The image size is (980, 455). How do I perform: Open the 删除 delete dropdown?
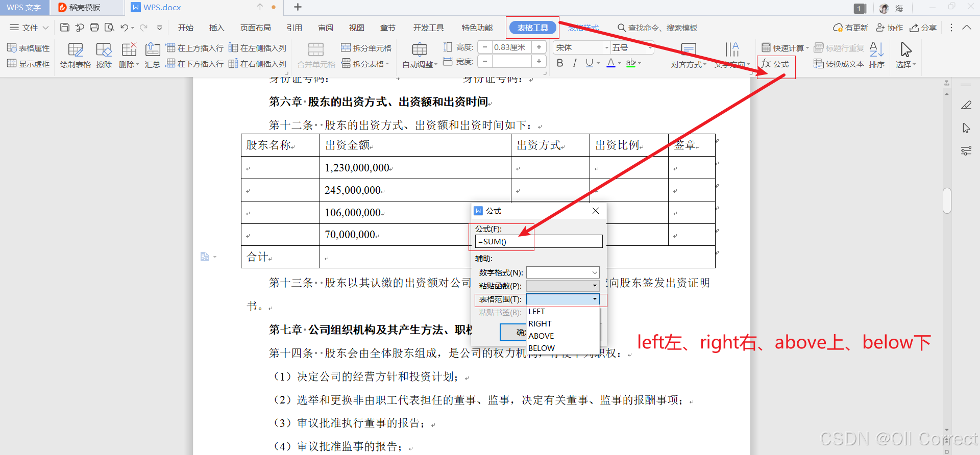tap(129, 56)
